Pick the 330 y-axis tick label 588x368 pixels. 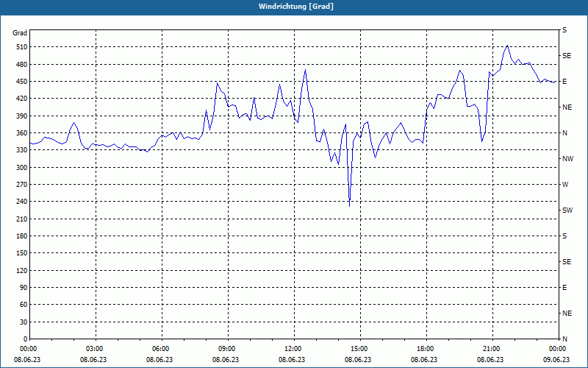pyautogui.click(x=21, y=150)
